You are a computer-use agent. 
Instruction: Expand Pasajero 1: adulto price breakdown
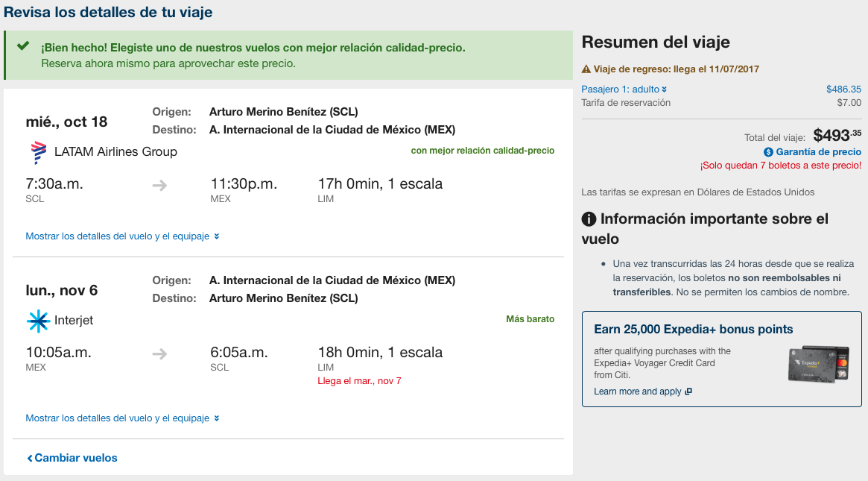tap(624, 89)
